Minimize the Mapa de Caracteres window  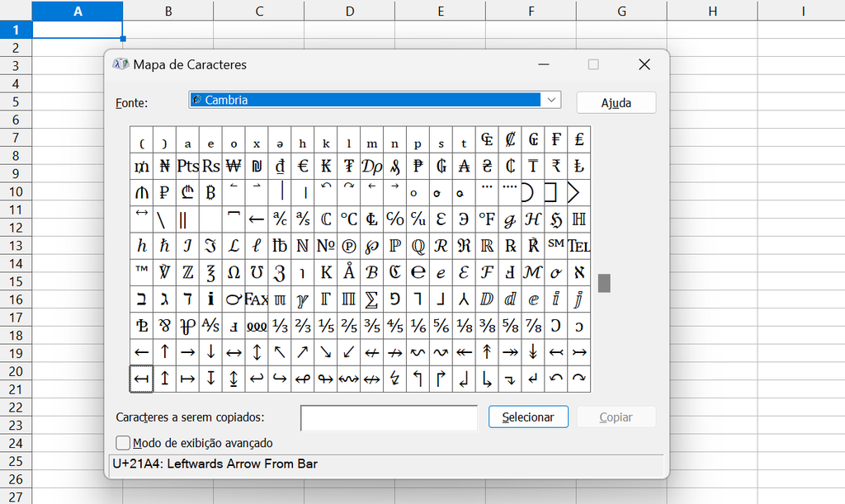544,64
